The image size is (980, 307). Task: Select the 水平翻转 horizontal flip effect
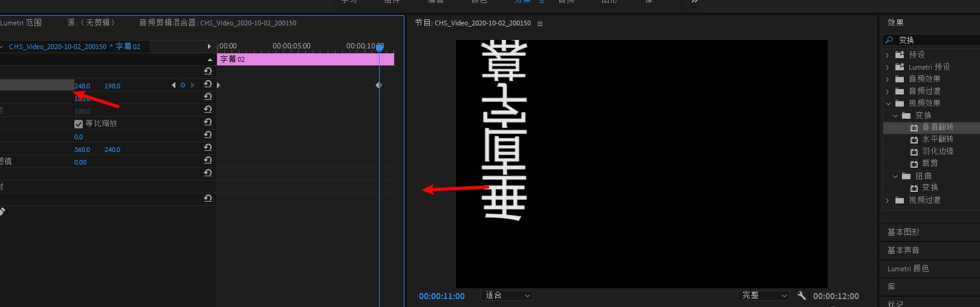point(937,139)
